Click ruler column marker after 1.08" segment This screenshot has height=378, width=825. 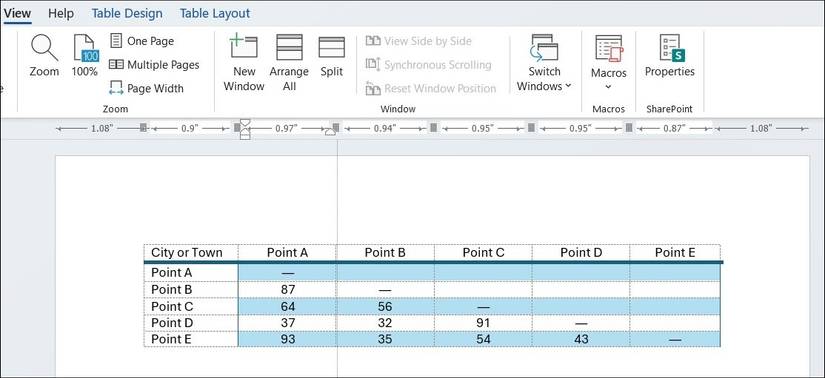tap(143, 127)
